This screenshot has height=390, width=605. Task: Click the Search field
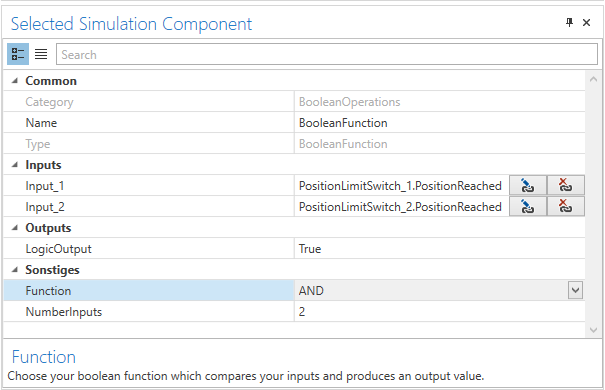[x=327, y=54]
